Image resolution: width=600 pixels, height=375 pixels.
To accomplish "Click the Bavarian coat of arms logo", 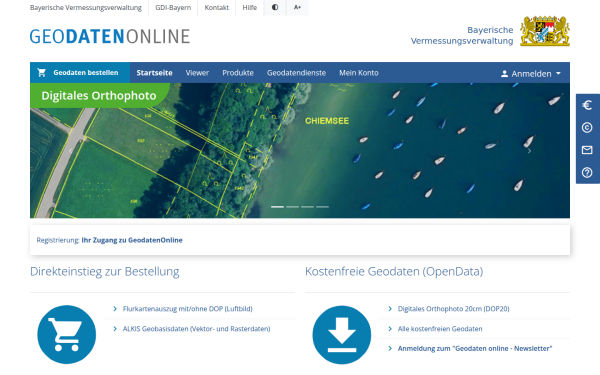I will (545, 31).
